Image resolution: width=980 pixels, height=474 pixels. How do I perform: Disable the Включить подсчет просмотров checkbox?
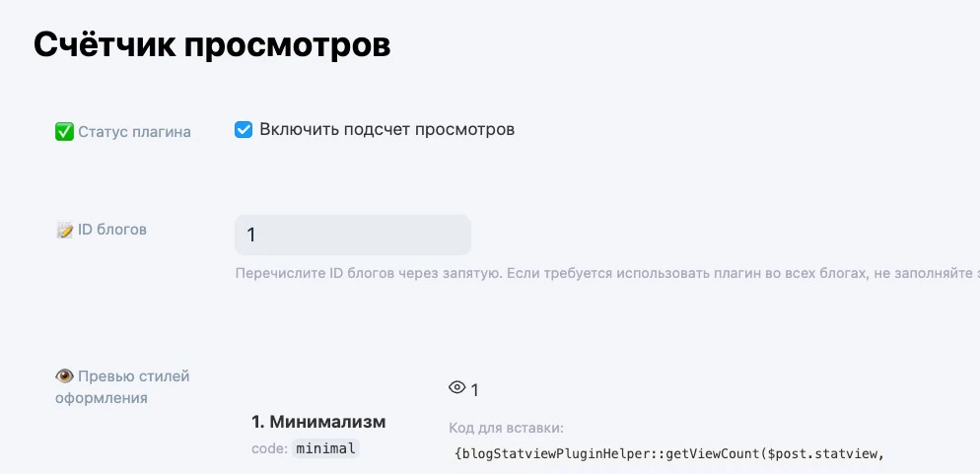point(244,130)
